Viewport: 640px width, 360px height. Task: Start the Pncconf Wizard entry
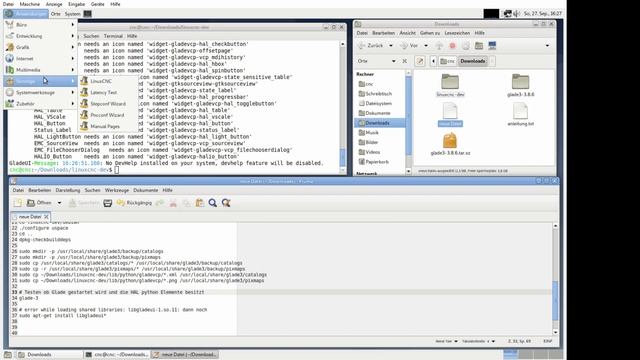pyautogui.click(x=108, y=115)
